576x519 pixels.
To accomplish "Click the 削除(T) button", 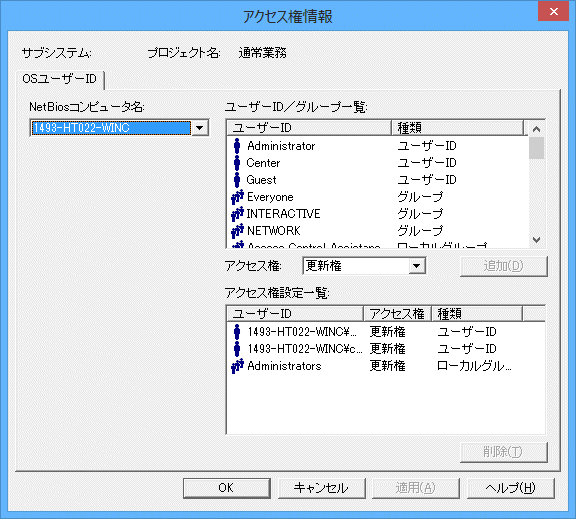I will click(503, 452).
